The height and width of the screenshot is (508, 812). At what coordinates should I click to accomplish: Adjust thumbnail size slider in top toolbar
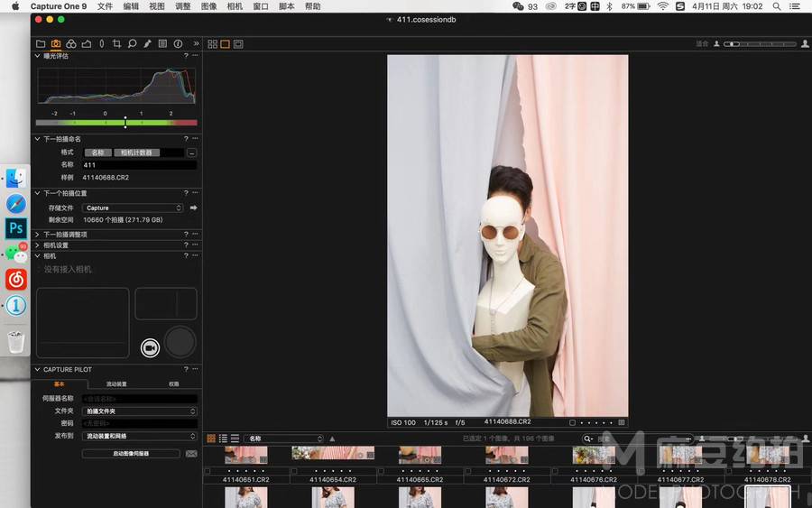tap(760, 44)
